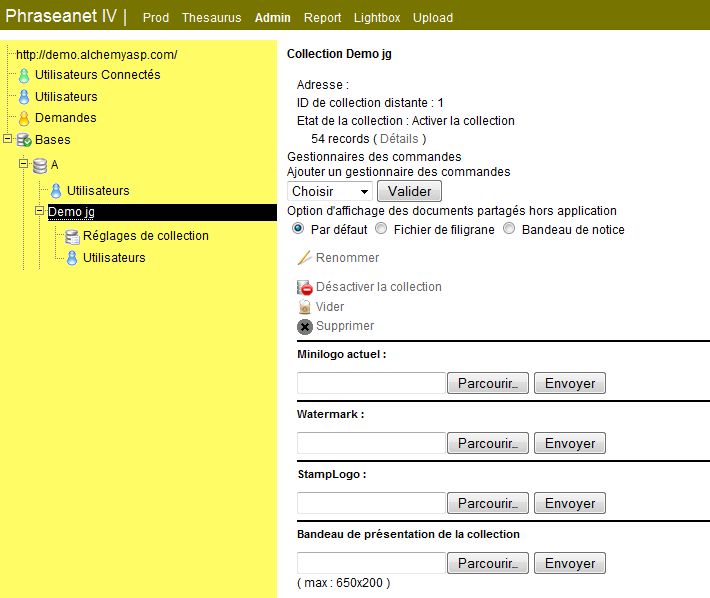
Task: Click the database icon for base A
Action: [40, 166]
